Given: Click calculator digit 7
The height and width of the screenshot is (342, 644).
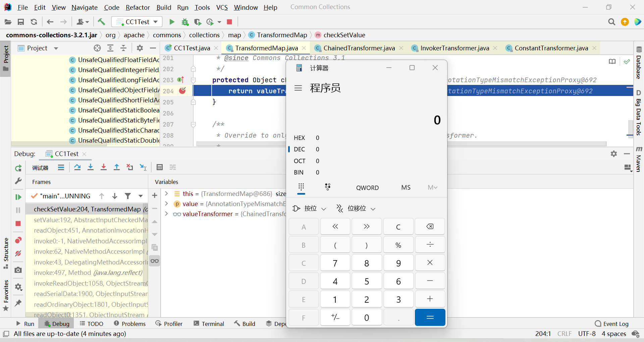Looking at the screenshot, I should [x=335, y=263].
